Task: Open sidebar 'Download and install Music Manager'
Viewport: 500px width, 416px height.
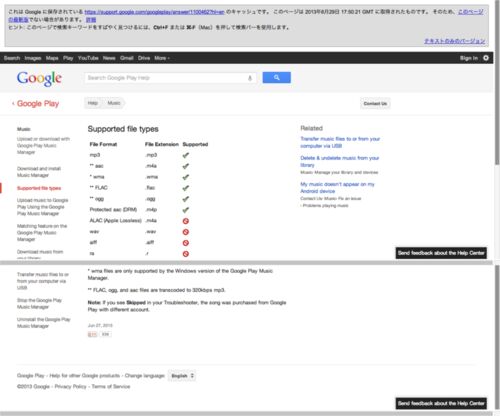Action: (39, 172)
